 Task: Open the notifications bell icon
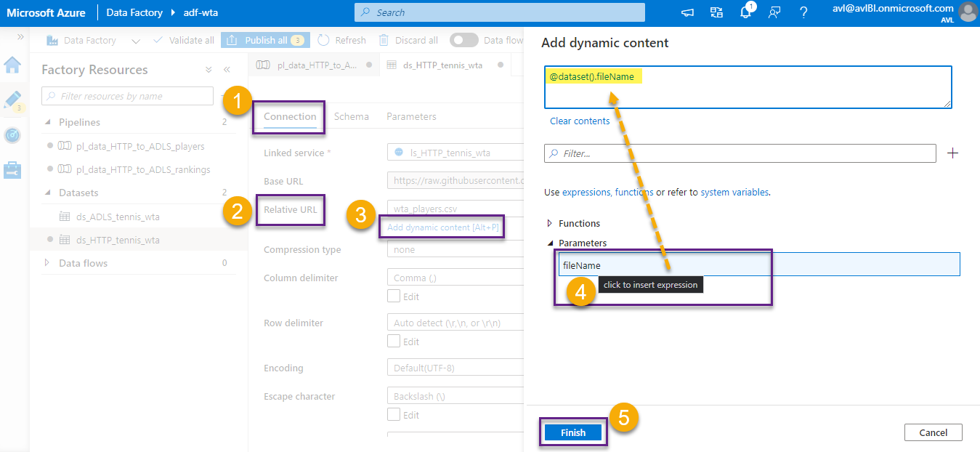pos(745,12)
